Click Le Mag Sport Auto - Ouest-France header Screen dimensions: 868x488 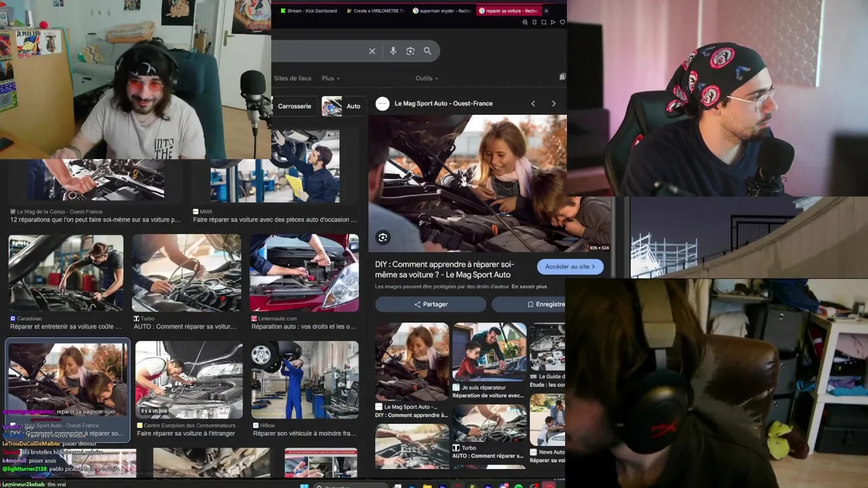pos(443,104)
